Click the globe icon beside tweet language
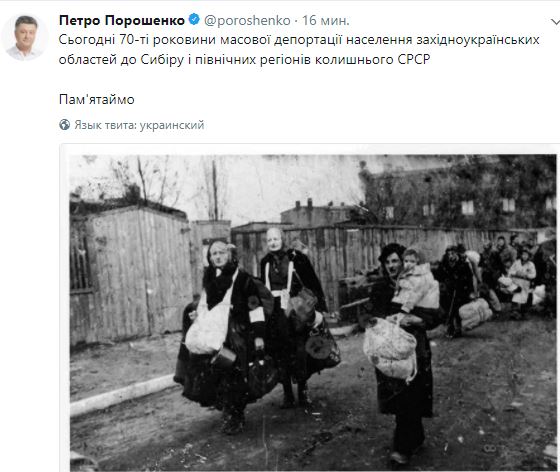 pos(64,125)
